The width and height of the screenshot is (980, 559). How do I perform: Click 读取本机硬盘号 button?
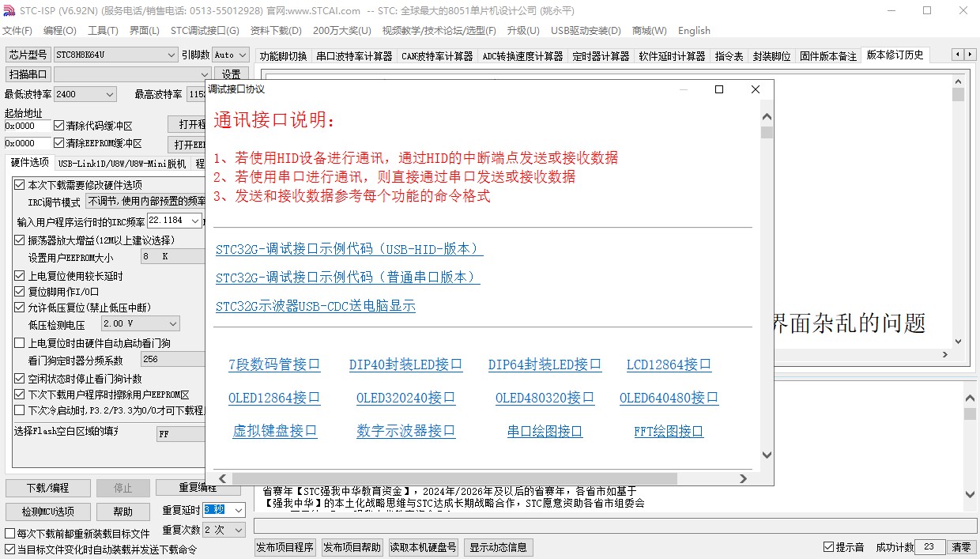click(424, 547)
